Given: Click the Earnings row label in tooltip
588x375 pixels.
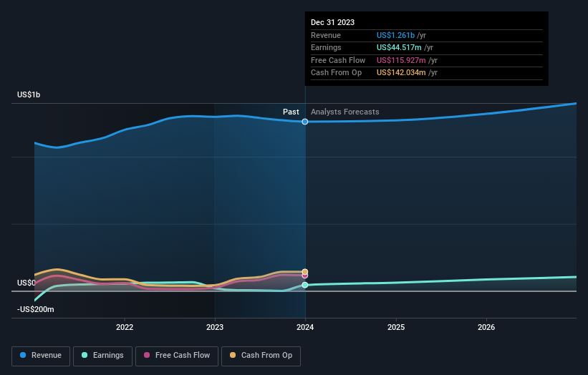Looking at the screenshot, I should (326, 47).
